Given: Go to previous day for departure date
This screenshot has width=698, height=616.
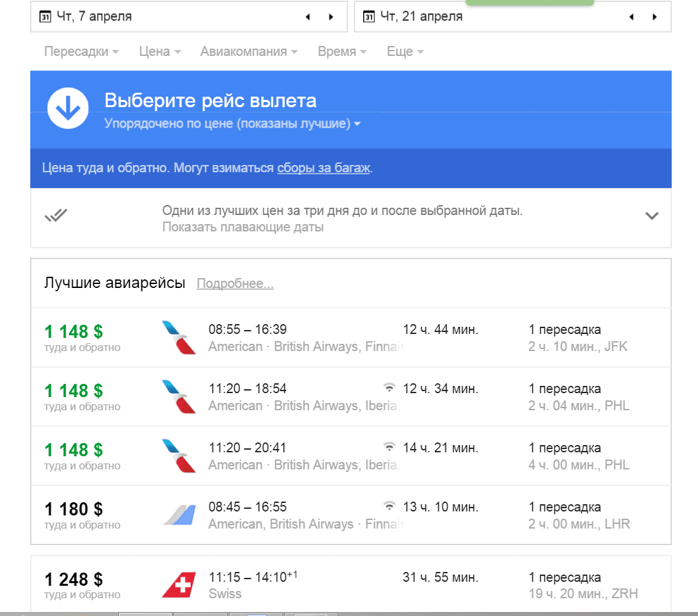Looking at the screenshot, I should (307, 17).
